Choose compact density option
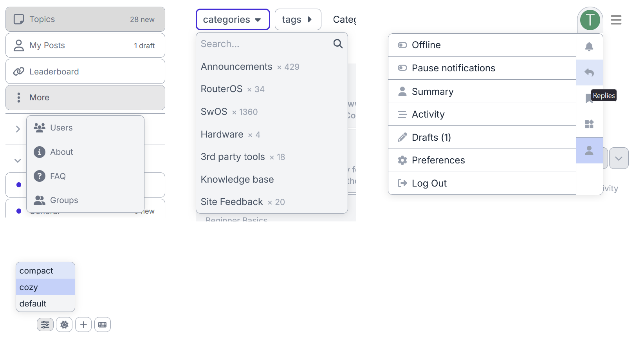644x339 pixels. point(36,271)
